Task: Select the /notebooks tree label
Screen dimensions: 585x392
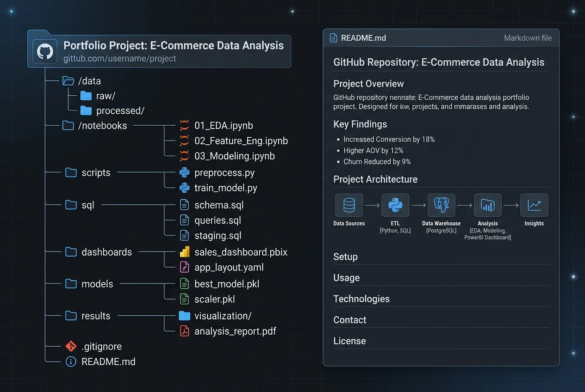Action: 103,125
